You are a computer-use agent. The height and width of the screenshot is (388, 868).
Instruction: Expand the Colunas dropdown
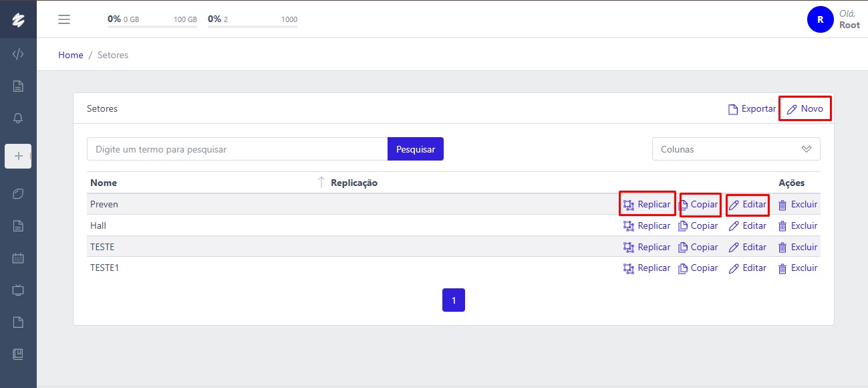[x=736, y=149]
